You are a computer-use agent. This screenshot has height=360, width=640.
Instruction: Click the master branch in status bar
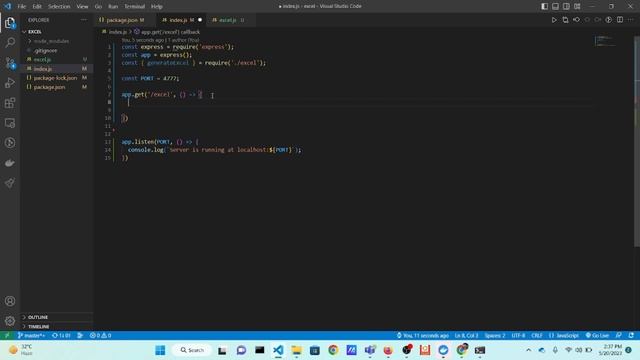click(31, 336)
